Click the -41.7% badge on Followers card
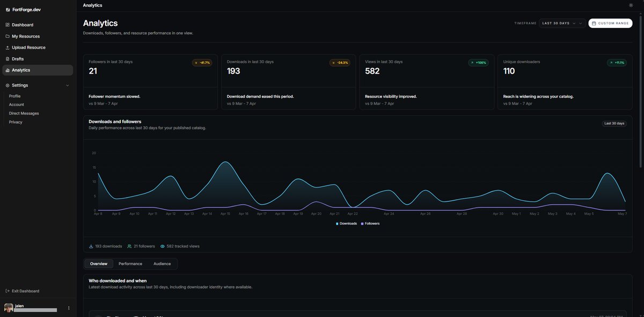Viewport: 644px width, 317px height. 202,63
